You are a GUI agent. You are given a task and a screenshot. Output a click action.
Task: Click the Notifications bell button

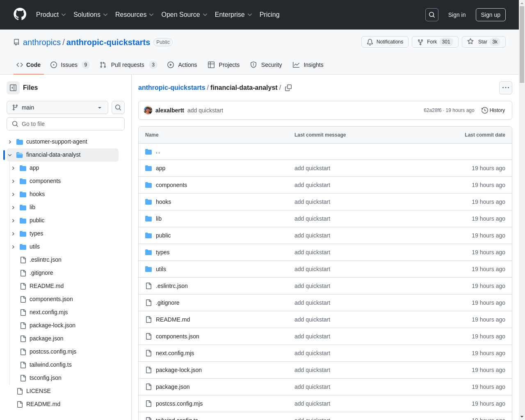[385, 42]
